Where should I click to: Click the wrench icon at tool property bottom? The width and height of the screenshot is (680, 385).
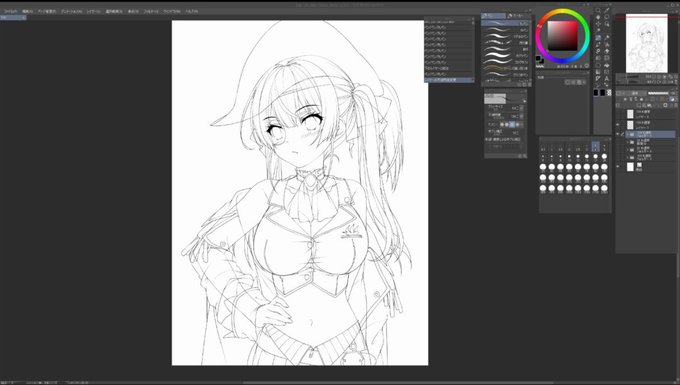click(x=526, y=155)
